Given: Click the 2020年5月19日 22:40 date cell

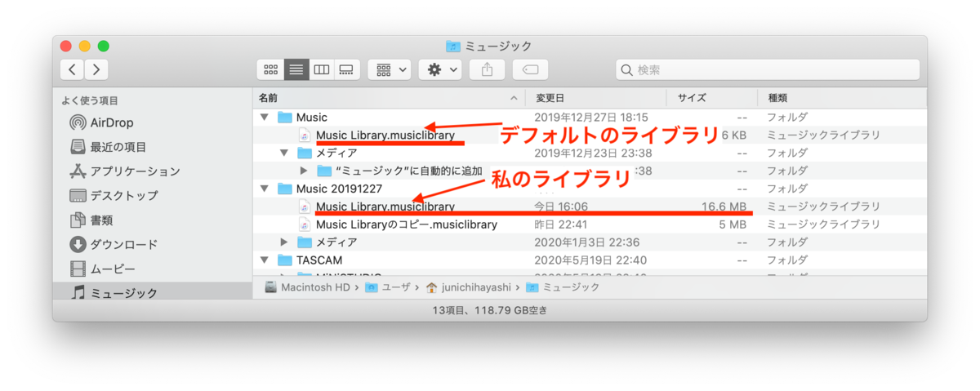Looking at the screenshot, I should click(x=591, y=260).
